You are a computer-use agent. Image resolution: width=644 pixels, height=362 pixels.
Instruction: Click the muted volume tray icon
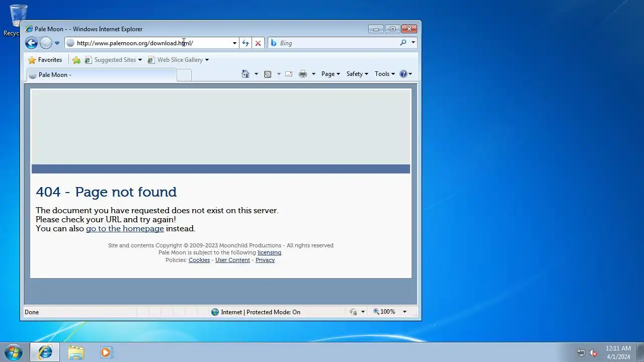pos(594,352)
